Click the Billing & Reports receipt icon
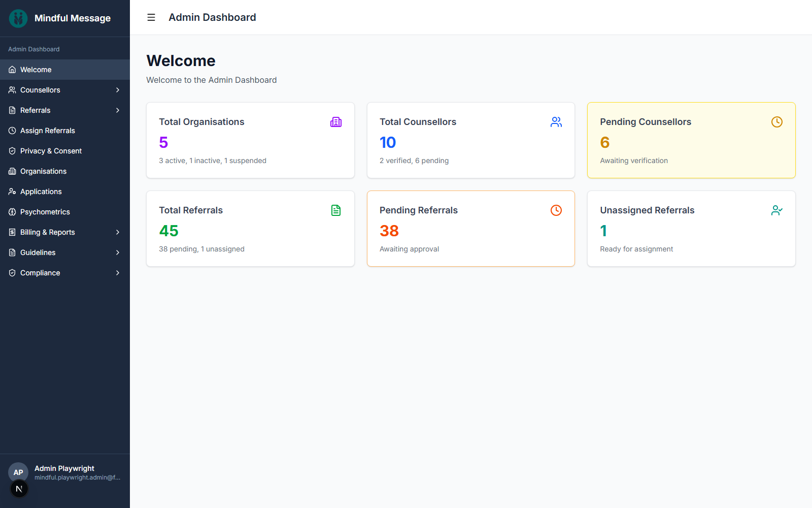The image size is (812, 508). 12,232
